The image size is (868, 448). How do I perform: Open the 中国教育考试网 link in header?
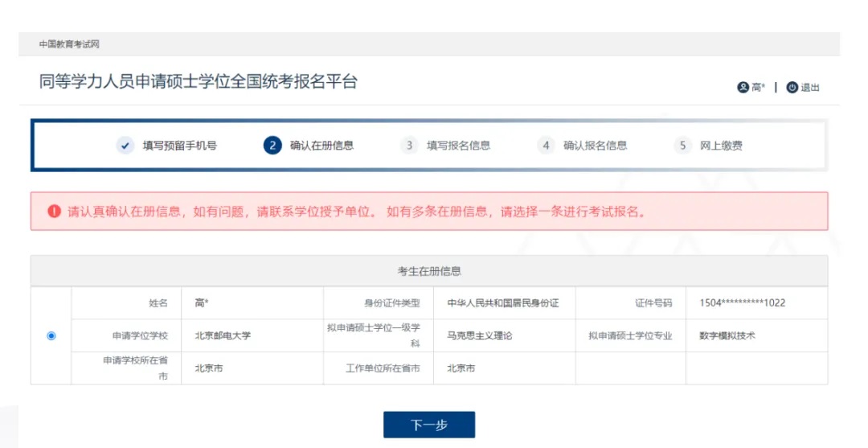69,44
